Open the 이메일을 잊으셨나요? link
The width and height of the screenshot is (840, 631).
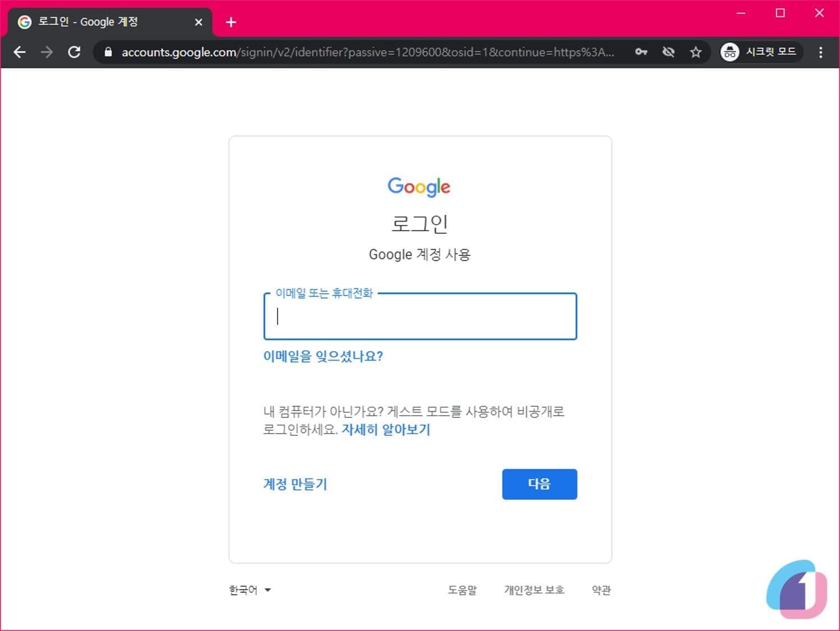(x=323, y=356)
